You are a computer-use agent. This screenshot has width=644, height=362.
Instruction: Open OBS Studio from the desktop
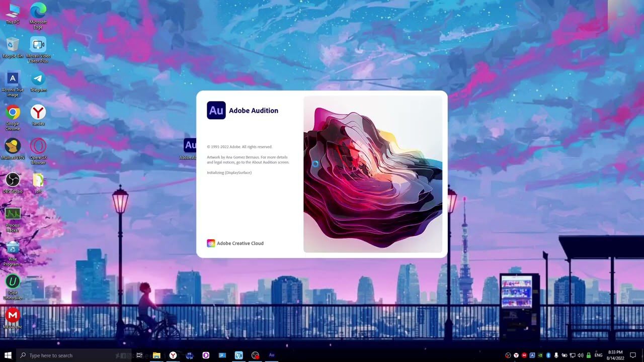(x=13, y=180)
